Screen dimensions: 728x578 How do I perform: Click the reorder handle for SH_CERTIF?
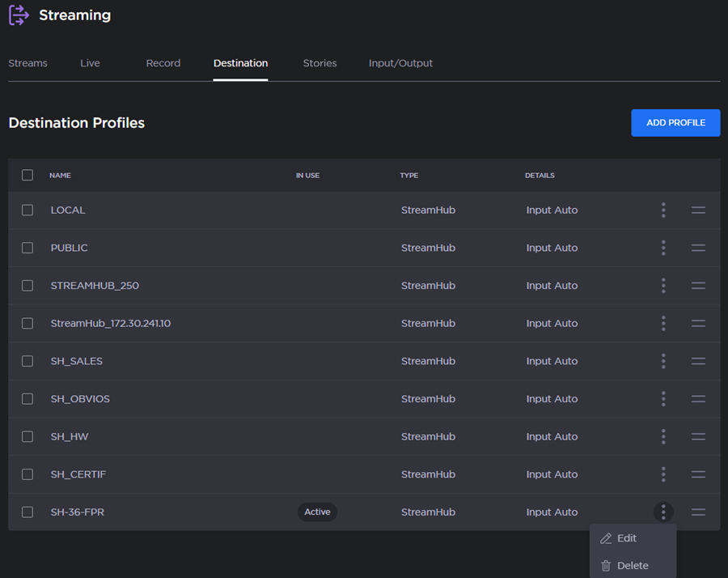tap(698, 474)
